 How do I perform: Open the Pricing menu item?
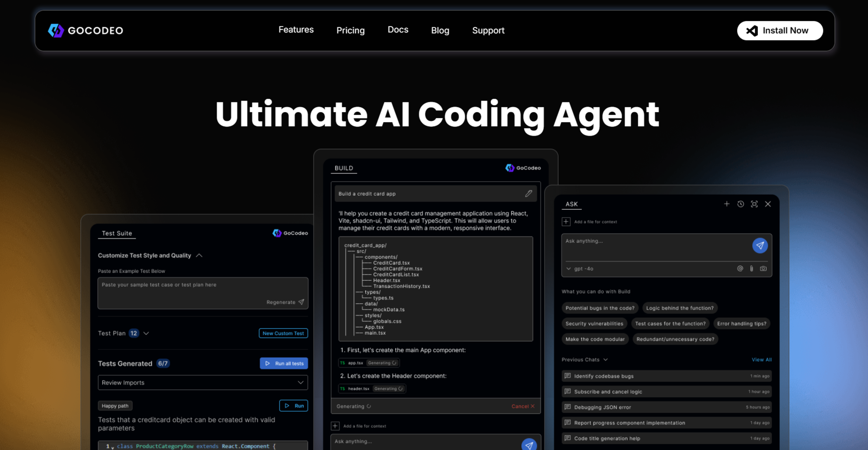(350, 30)
